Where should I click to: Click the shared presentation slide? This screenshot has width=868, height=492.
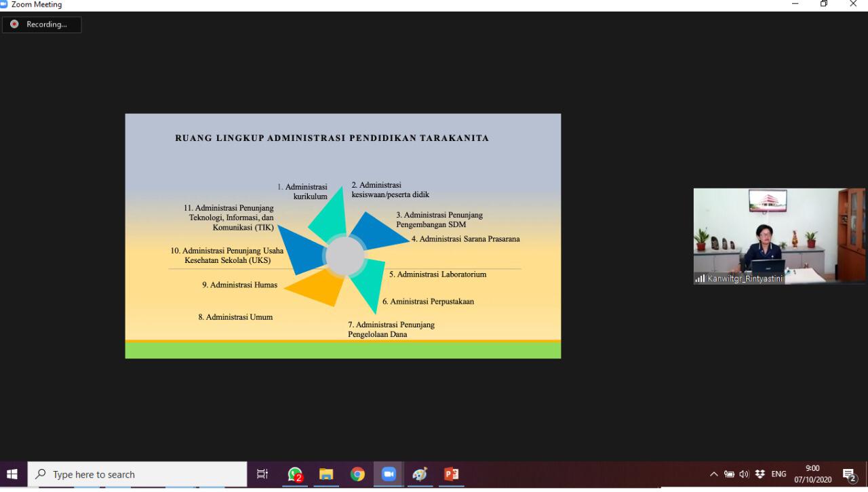(343, 236)
